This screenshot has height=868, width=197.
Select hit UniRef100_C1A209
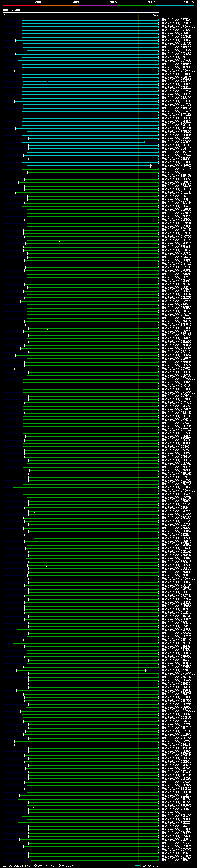(x=176, y=741)
